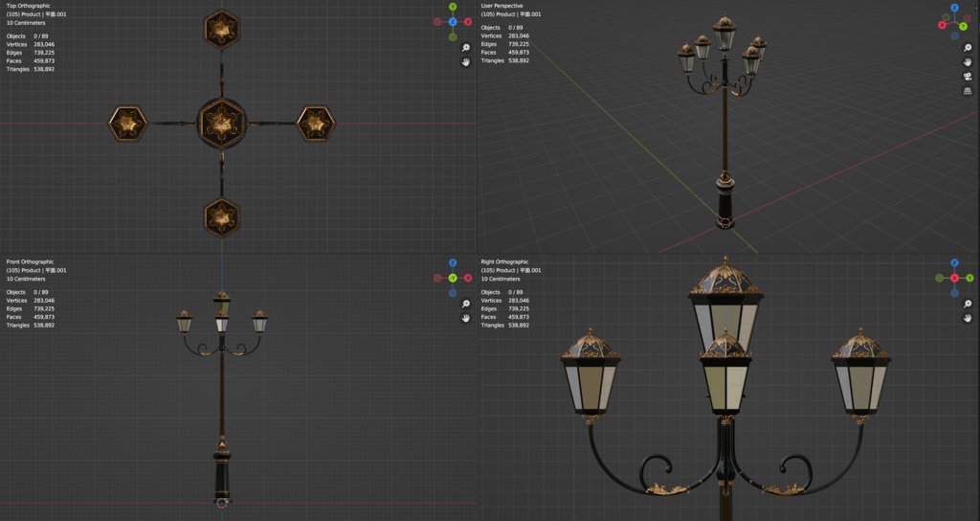Click the blue Z axis in Right Orthographic gizmo
The width and height of the screenshot is (980, 521).
point(954,262)
